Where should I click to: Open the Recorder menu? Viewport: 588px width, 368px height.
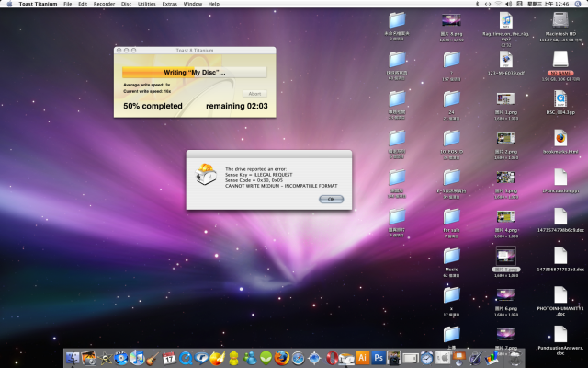click(x=104, y=4)
